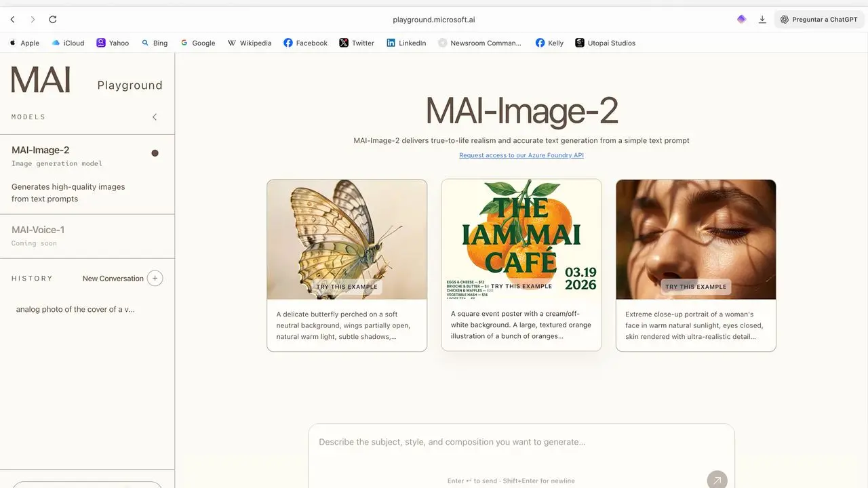Open the purple extension icon in toolbar
The width and height of the screenshot is (868, 488).
741,20
